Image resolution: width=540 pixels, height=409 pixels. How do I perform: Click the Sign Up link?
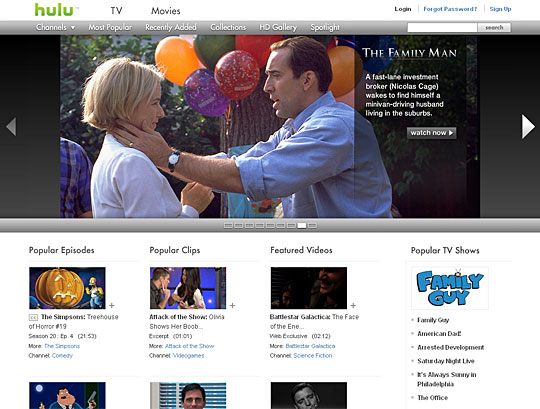click(x=500, y=9)
